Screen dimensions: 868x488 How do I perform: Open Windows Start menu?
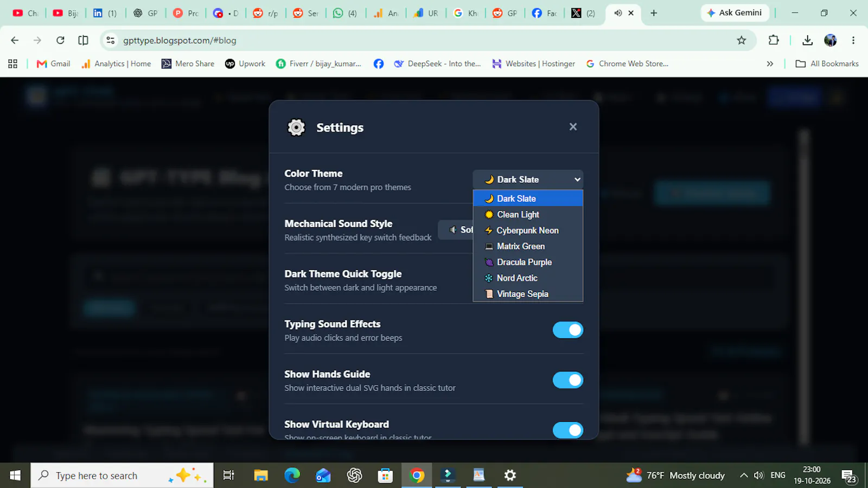pyautogui.click(x=15, y=476)
